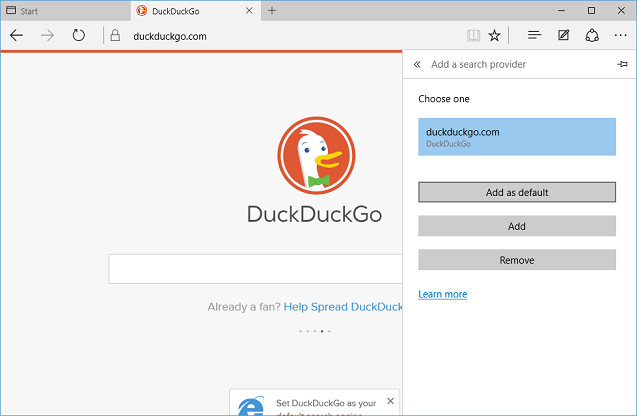Open a new tab with plus button
This screenshot has width=637, height=416.
click(x=272, y=11)
